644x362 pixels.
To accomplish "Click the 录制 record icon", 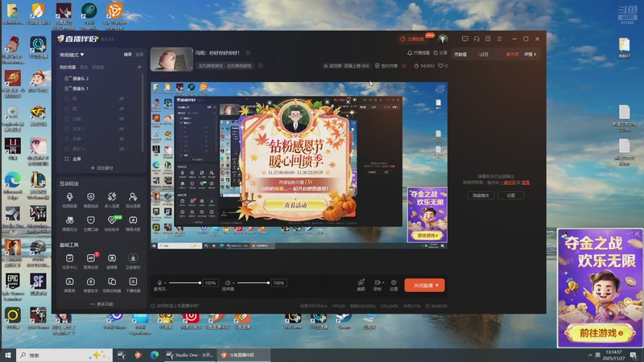I will click(377, 282).
